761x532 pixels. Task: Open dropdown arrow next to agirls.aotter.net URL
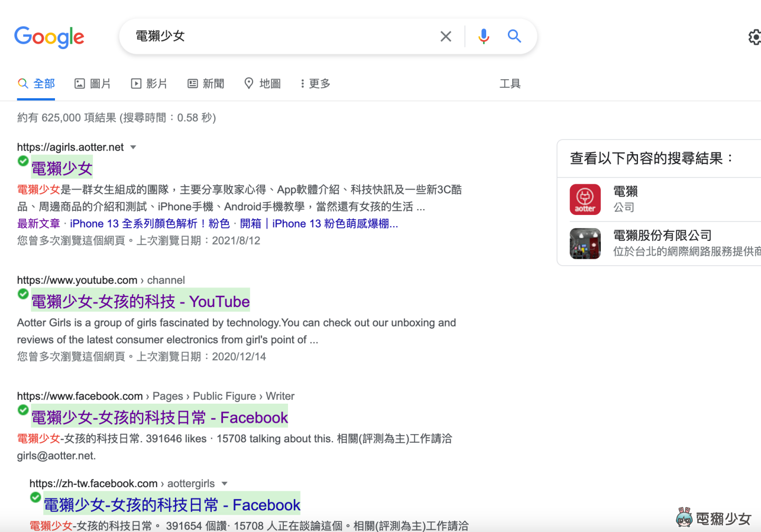tap(133, 147)
